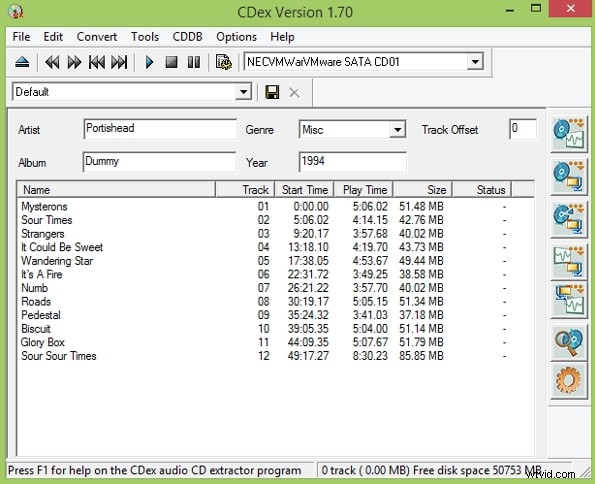Open the CDDB menu
595x484 pixels.
coord(187,37)
